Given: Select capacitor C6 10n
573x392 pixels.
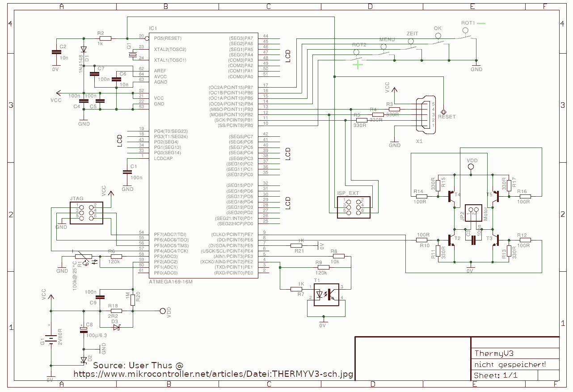Looking at the screenshot, I should point(116,80).
